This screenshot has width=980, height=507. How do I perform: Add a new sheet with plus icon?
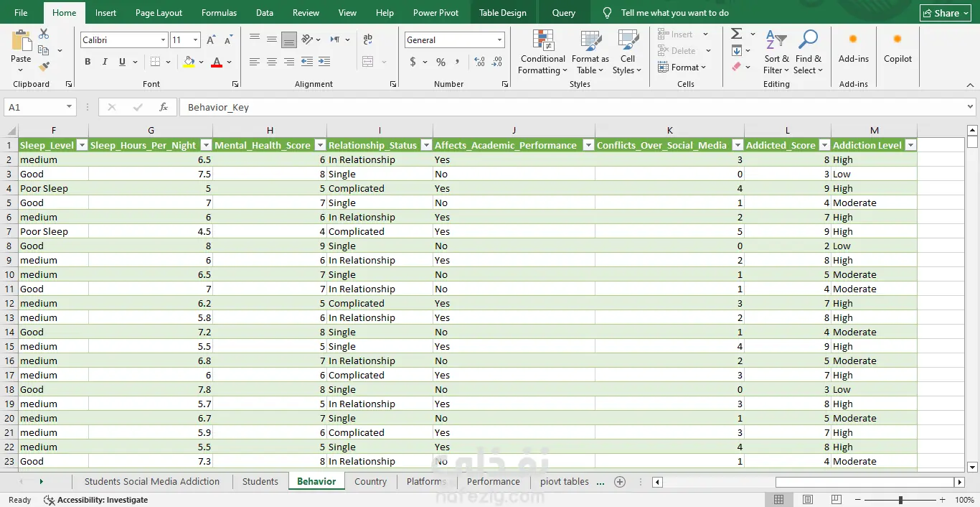(621, 482)
